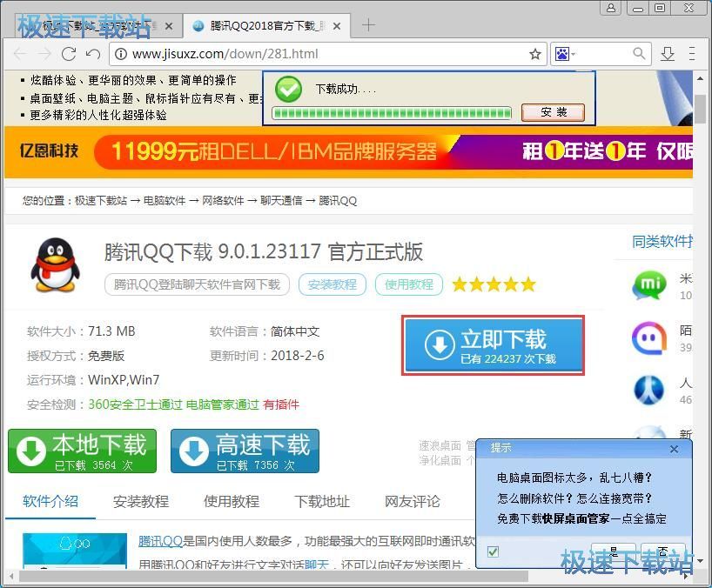Switch to the 腾讯QQ2018官方下载 tab
This screenshot has width=712, height=588.
click(x=266, y=26)
